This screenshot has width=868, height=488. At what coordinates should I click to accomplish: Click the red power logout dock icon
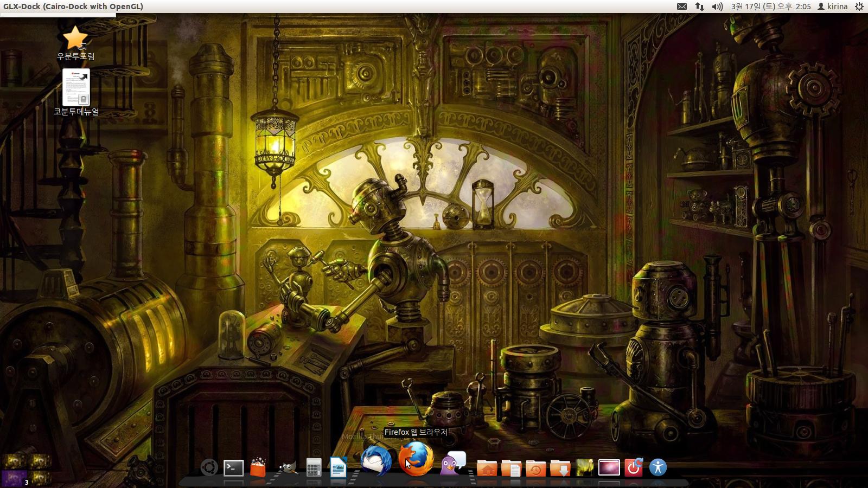click(x=634, y=467)
